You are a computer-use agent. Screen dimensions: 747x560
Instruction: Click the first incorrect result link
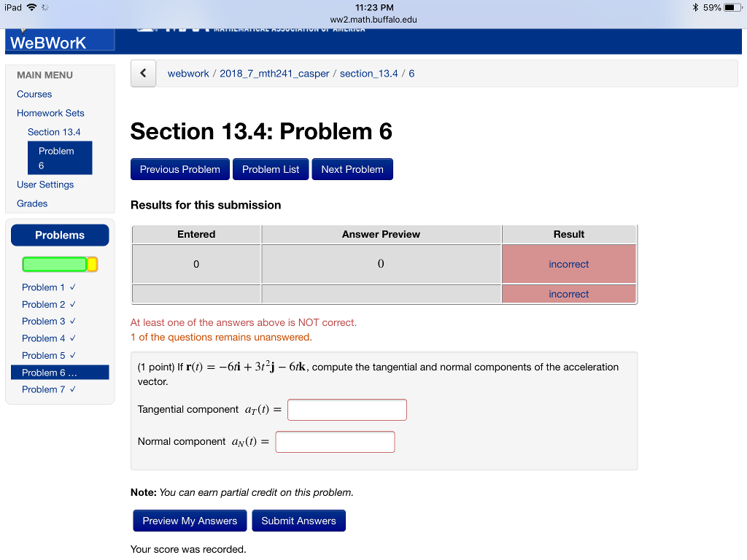click(569, 264)
